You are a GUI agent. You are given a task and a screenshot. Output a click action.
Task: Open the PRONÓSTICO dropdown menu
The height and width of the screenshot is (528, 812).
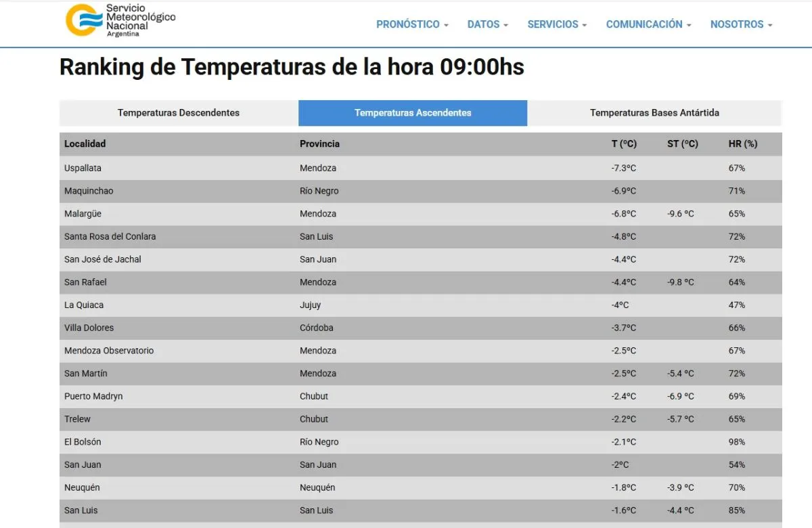point(412,24)
